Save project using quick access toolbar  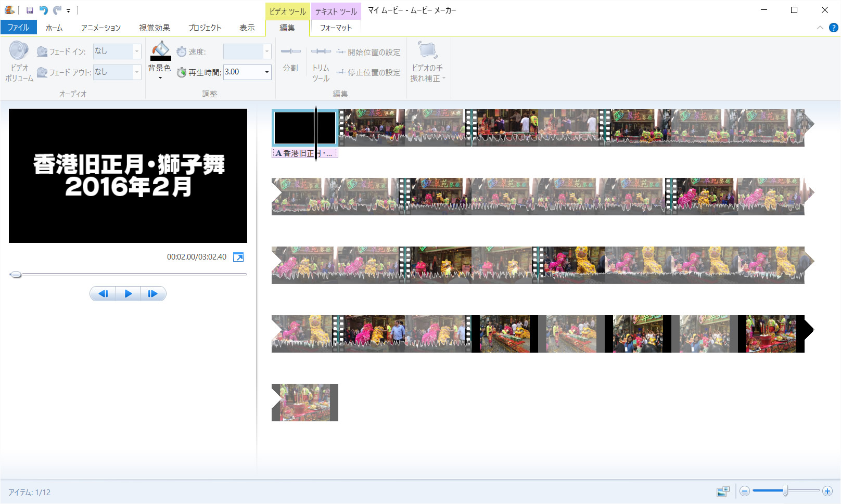[30, 10]
